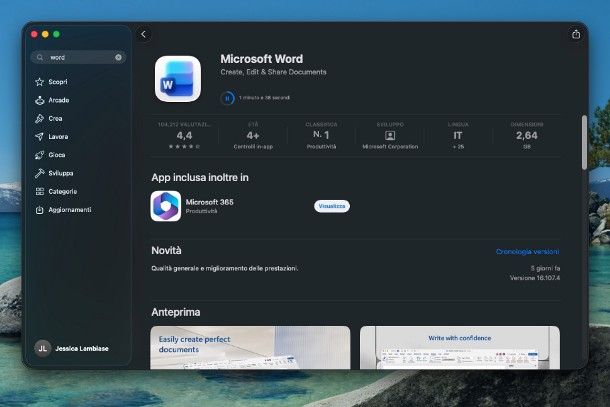Open the Write with confidence preview
This screenshot has height=407, width=610.
(460, 347)
